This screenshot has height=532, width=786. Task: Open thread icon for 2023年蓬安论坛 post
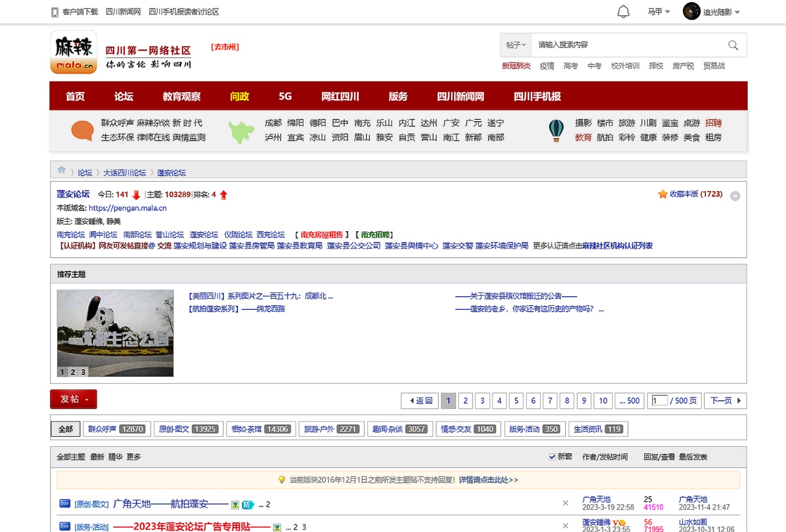point(65,526)
